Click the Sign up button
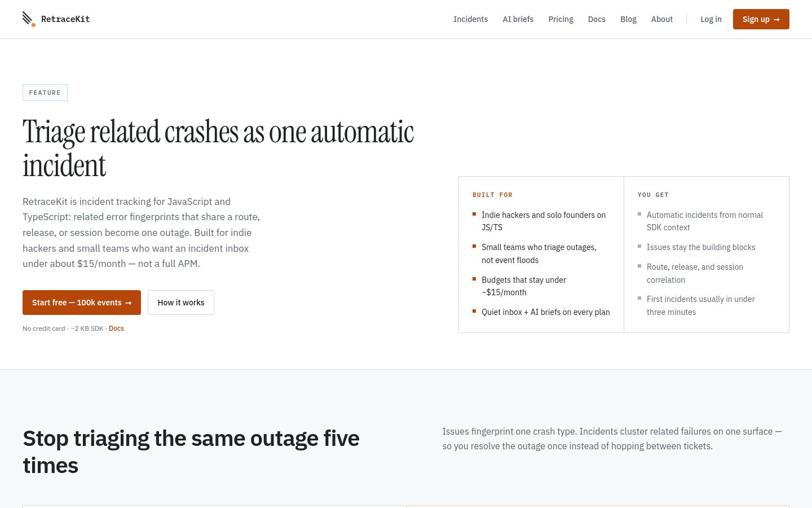812x508 pixels. tap(761, 19)
